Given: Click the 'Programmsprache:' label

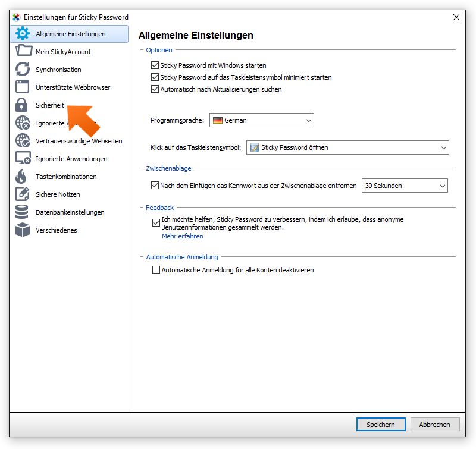Looking at the screenshot, I should pyautogui.click(x=177, y=120).
